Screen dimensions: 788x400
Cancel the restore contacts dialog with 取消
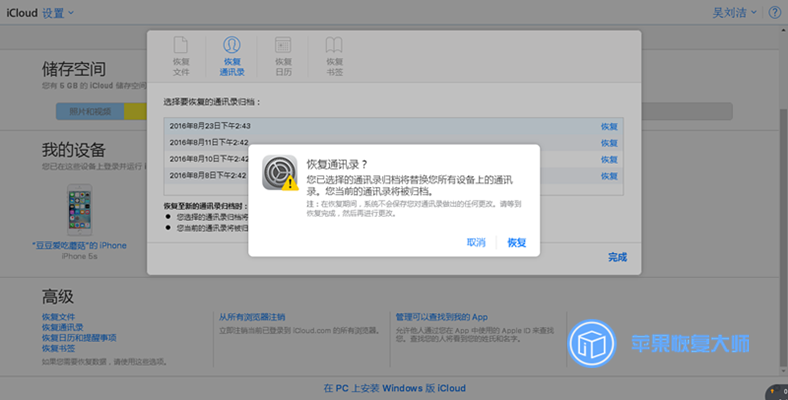point(476,243)
